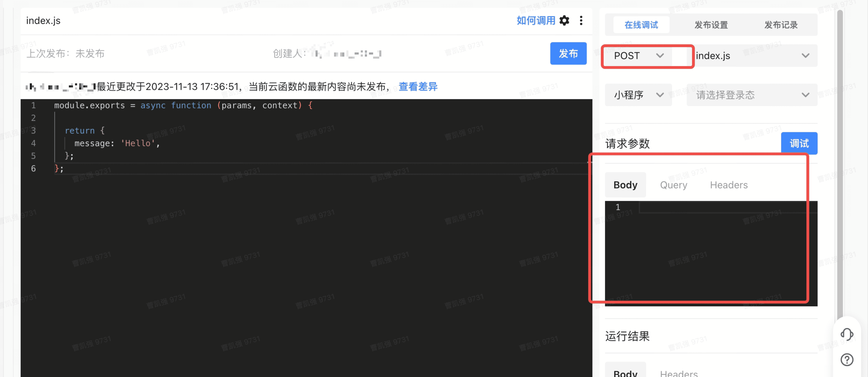Switch to the 发布设置 tab

711,25
